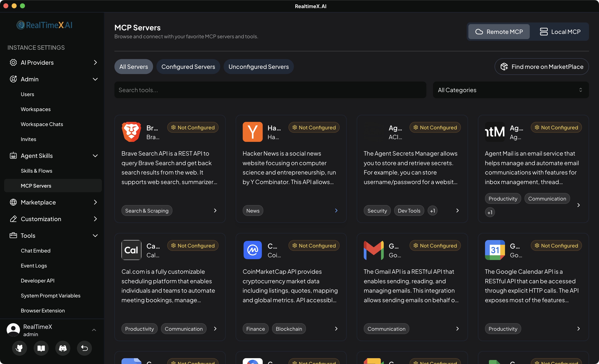Image resolution: width=599 pixels, height=364 pixels.
Task: Open the Discord icon in footer
Action: click(63, 348)
